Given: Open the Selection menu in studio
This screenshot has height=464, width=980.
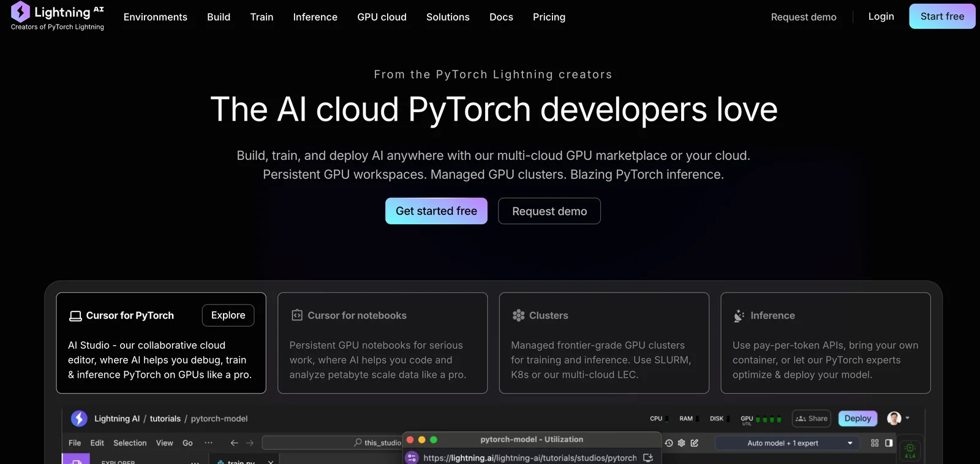Looking at the screenshot, I should point(130,443).
